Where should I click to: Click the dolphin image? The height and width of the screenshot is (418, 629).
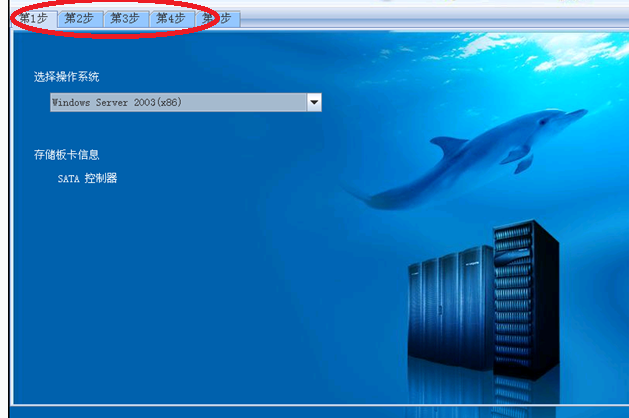[470, 160]
